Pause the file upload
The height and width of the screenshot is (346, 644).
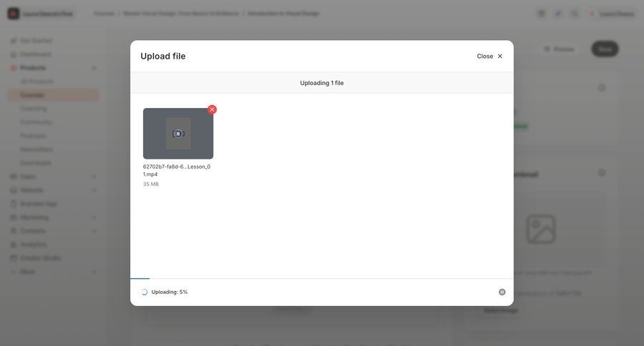[502, 292]
